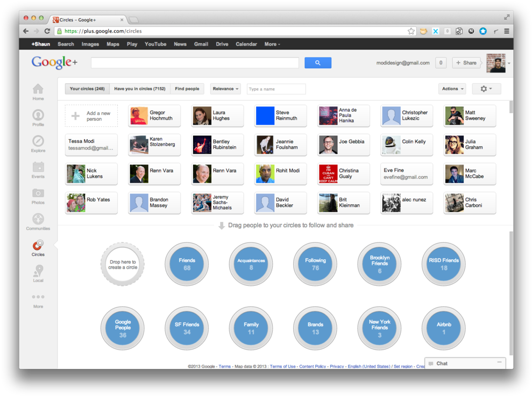
Task: Click the Google+ search box
Action: tap(195, 63)
